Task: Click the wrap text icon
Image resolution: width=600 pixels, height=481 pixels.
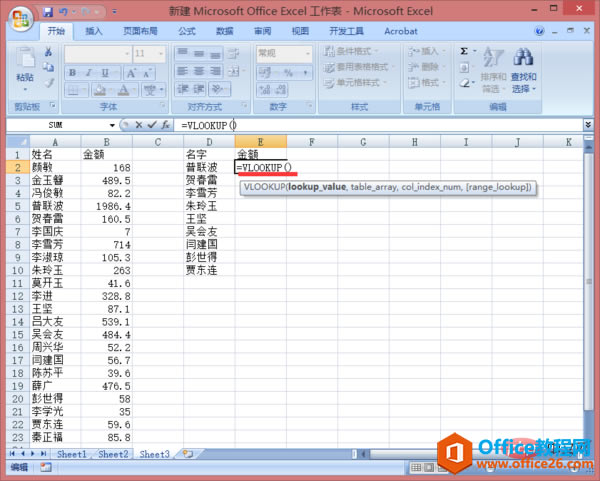Action: 233,53
